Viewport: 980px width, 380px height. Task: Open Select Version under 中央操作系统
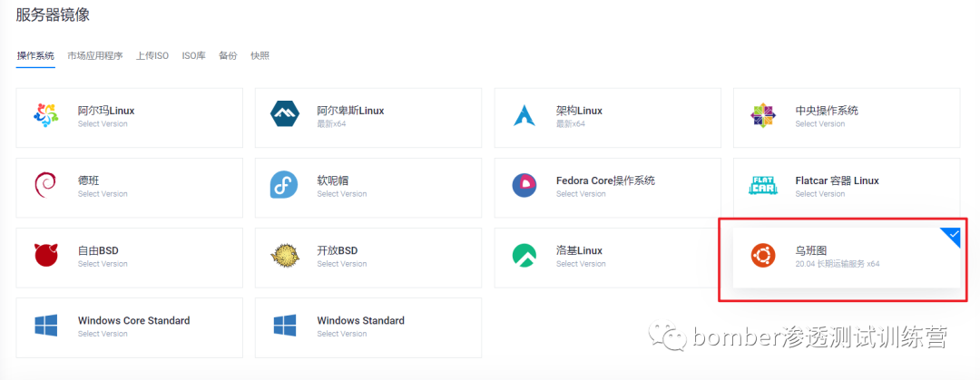point(820,123)
